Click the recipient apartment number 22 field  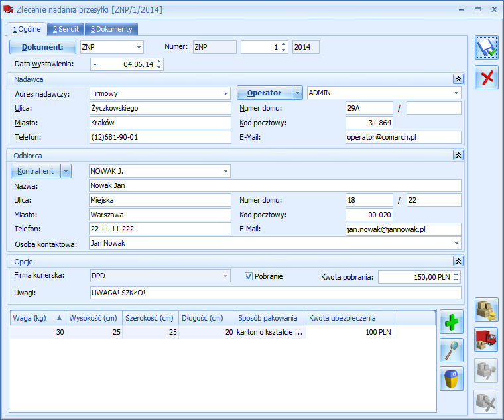tap(434, 200)
